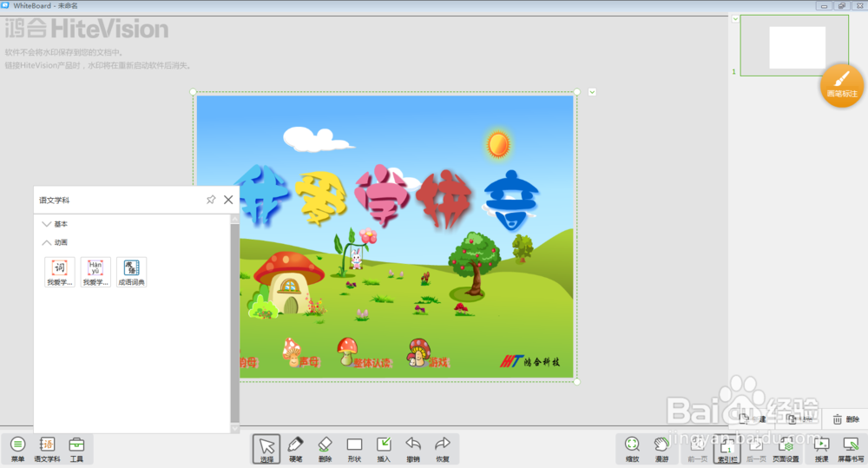Insert the 我爱学 Hanyu pinyin animation
868x468 pixels.
(x=95, y=272)
